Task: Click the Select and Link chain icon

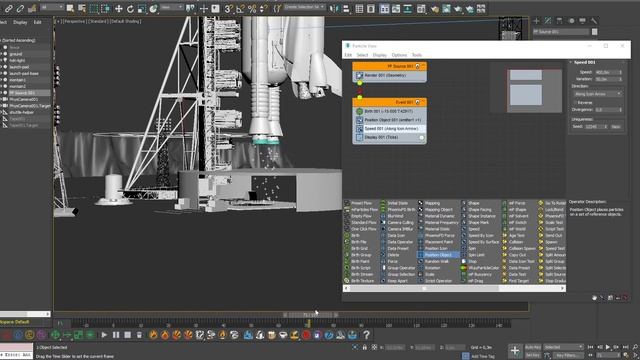Action: tap(8, 8)
